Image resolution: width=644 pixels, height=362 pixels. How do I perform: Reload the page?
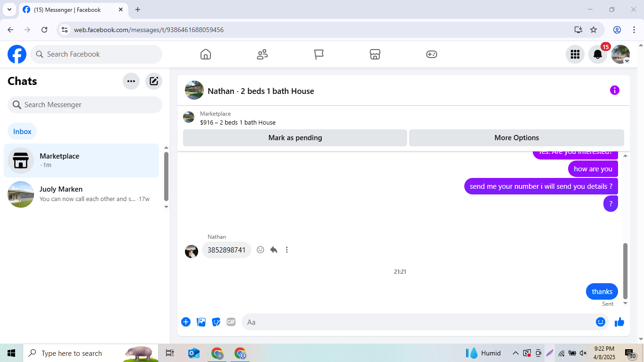point(44,30)
